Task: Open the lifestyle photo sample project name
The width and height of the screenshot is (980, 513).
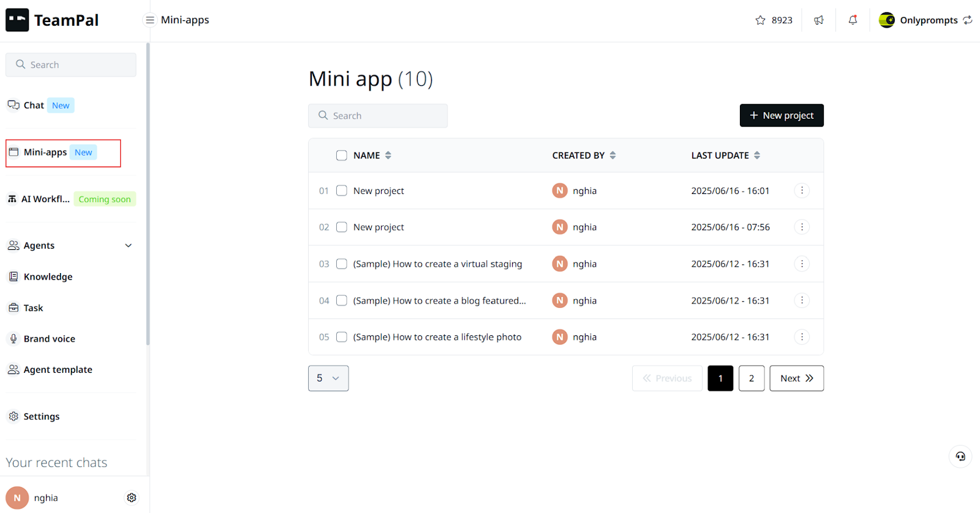Action: [x=437, y=337]
